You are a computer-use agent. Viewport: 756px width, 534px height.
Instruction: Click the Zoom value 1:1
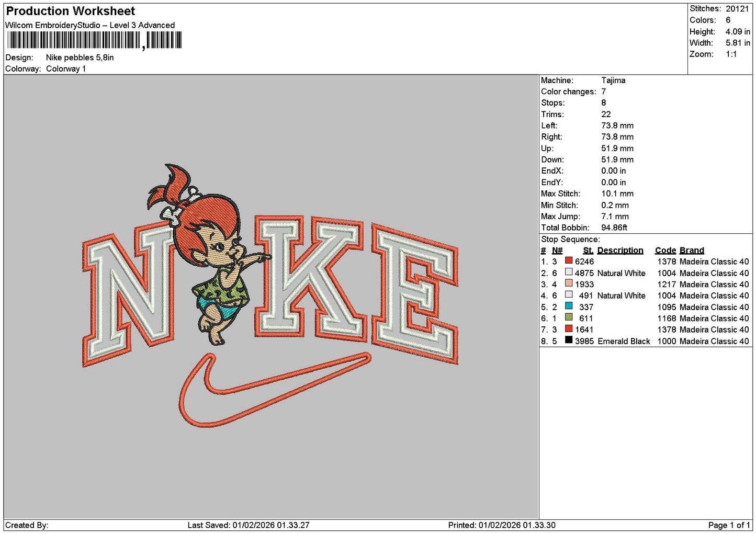[x=731, y=54]
